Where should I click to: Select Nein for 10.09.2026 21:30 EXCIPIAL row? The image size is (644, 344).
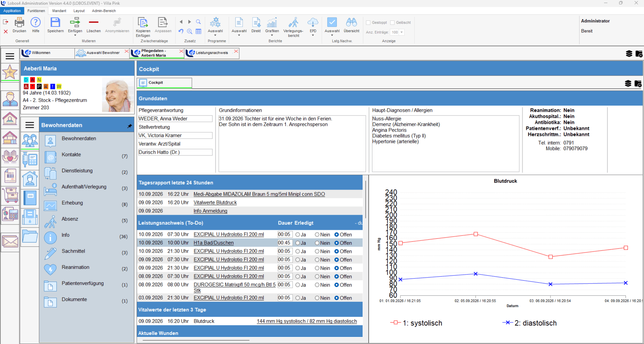[x=317, y=251]
